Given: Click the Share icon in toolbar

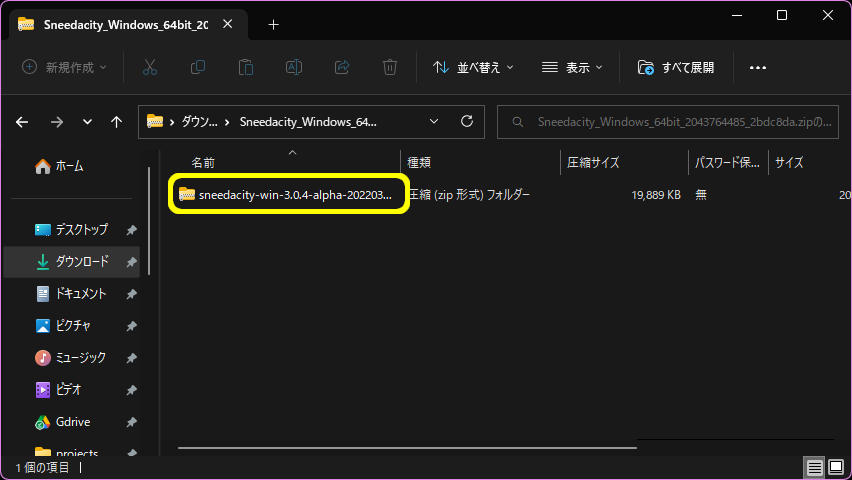Looking at the screenshot, I should click(342, 67).
